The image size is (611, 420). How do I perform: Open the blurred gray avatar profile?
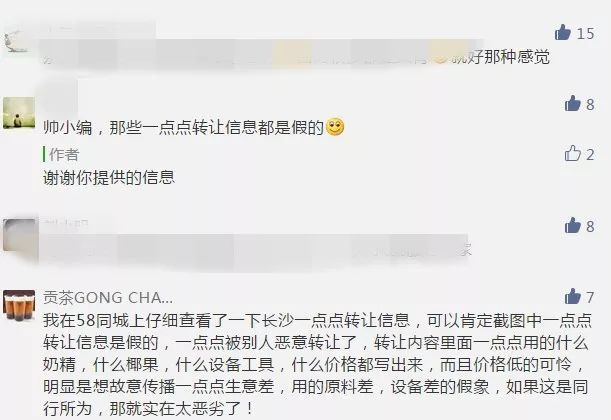point(19,235)
